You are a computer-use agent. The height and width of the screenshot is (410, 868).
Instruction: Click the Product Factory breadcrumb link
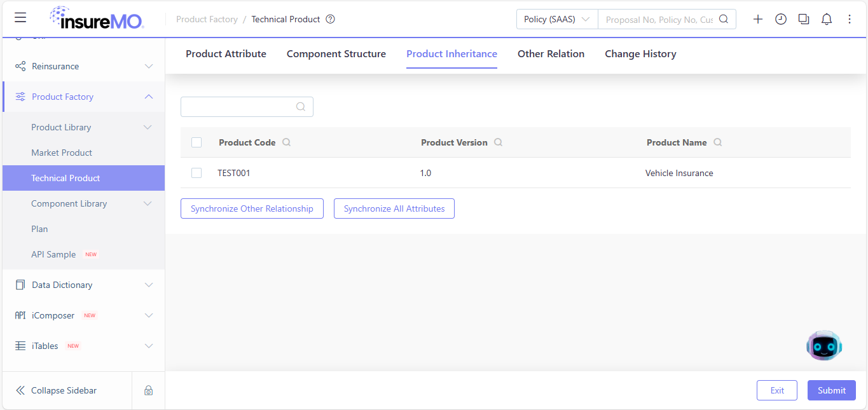(x=207, y=19)
